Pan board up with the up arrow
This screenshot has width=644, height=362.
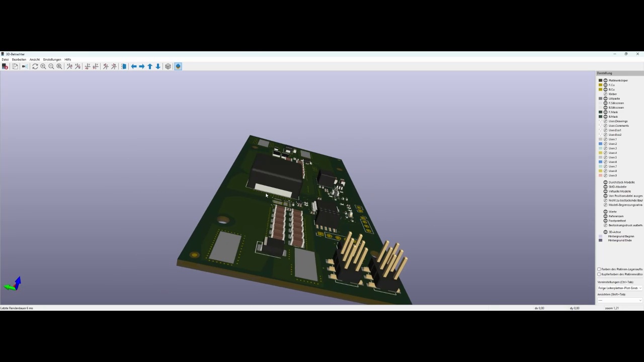pyautogui.click(x=150, y=66)
